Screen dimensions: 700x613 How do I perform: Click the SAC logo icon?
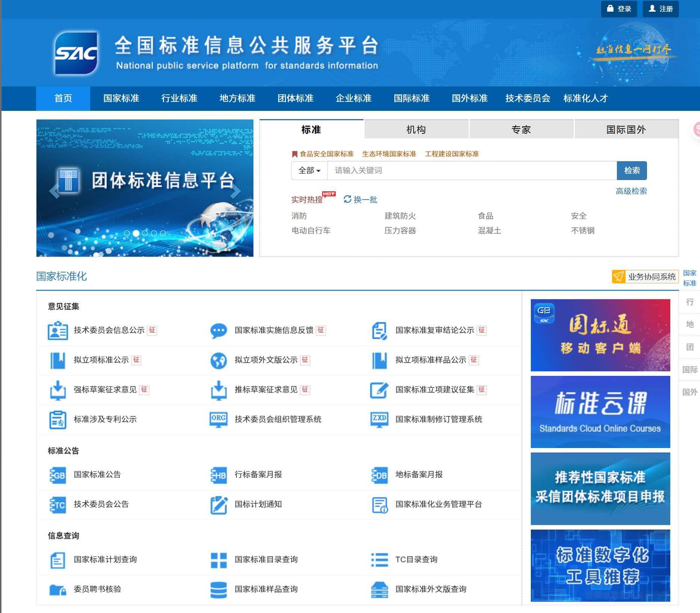(x=76, y=53)
